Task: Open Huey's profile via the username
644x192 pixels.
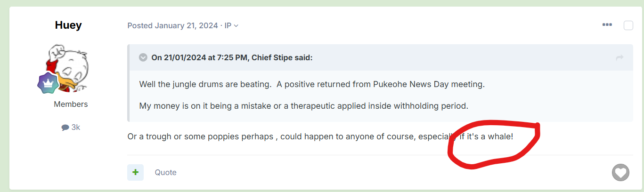Action: (68, 25)
